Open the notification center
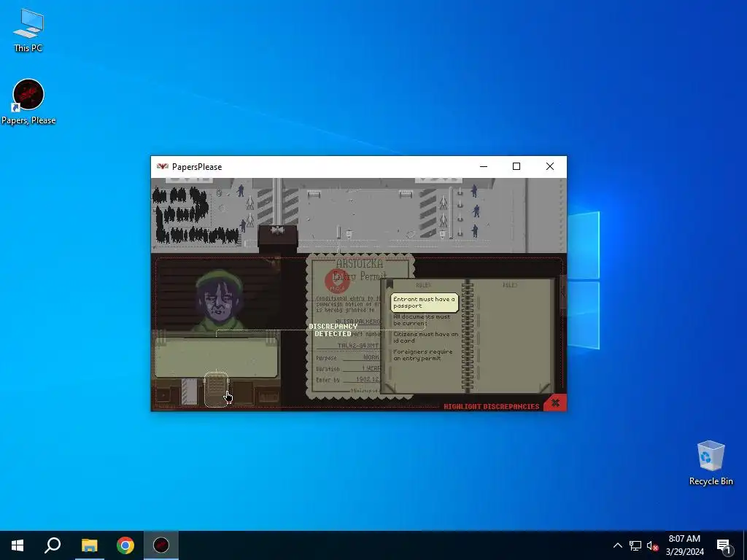The height and width of the screenshot is (560, 747). point(724,545)
